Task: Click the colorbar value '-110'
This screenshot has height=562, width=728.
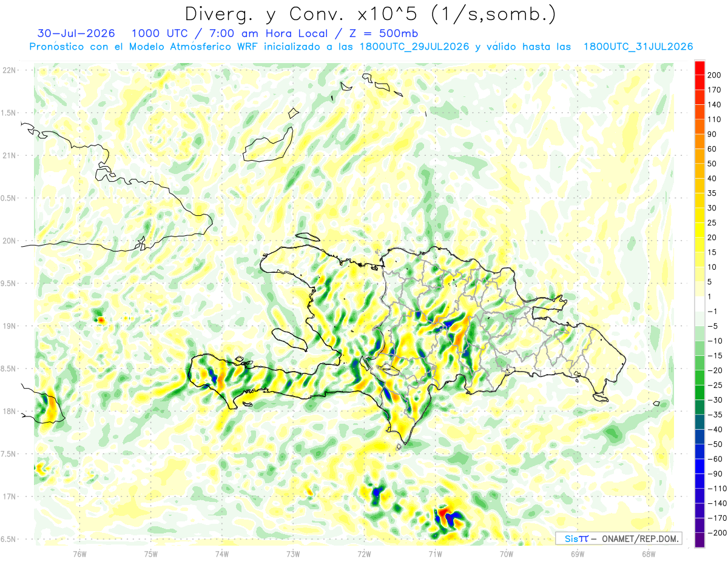Action: pyautogui.click(x=716, y=488)
